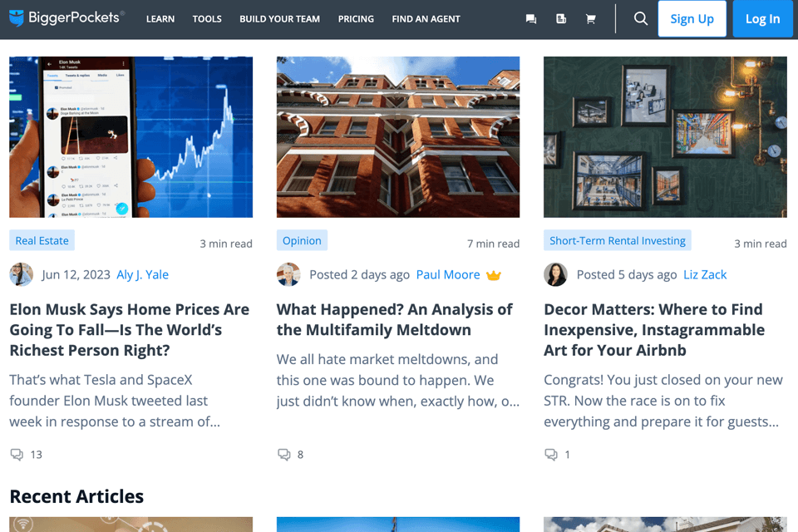This screenshot has width=798, height=532.
Task: Click the "8" comment count
Action: (300, 455)
